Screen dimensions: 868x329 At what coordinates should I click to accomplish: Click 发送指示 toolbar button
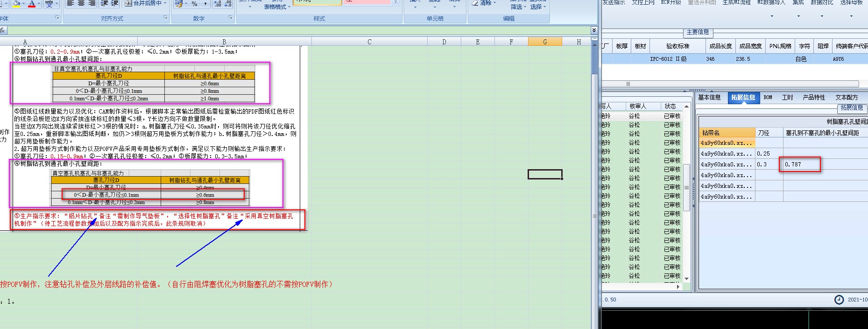613,2
